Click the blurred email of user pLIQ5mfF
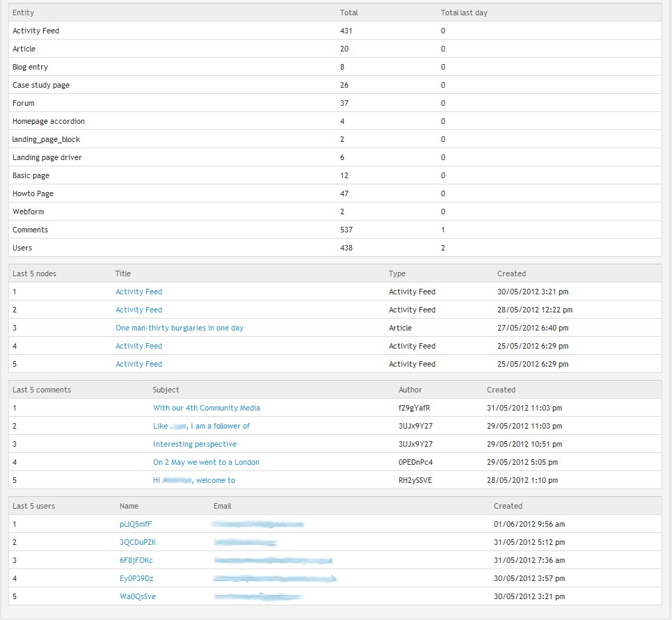 click(x=258, y=525)
